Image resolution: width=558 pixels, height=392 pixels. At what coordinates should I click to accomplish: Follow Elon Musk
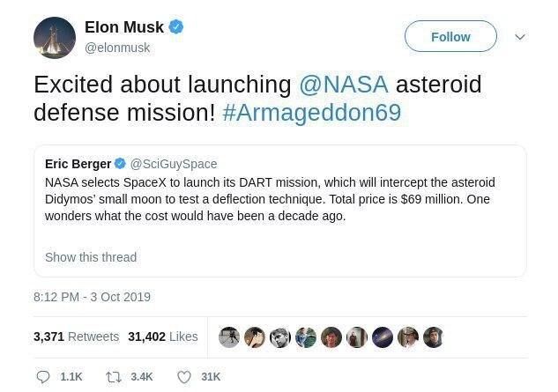pyautogui.click(x=450, y=36)
